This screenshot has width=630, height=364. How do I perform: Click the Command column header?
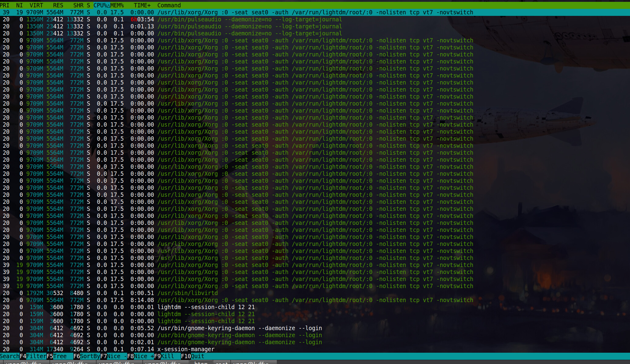[169, 5]
